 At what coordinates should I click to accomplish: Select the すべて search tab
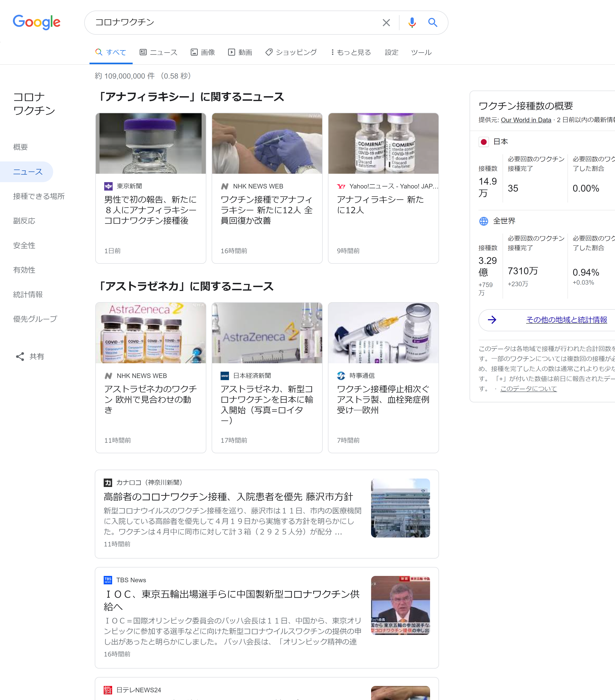pos(111,52)
